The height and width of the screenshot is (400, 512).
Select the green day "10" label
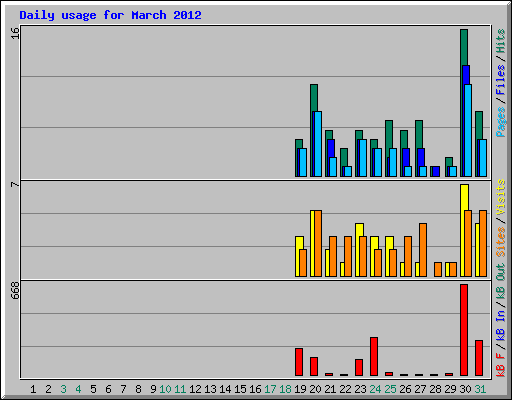pyautogui.click(x=165, y=389)
